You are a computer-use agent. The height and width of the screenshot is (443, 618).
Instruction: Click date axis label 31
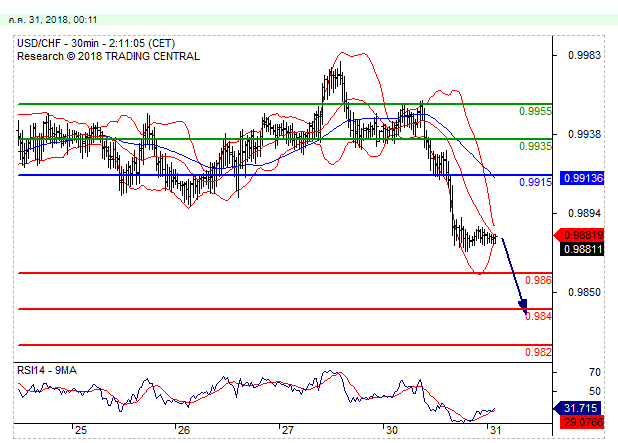pos(495,430)
